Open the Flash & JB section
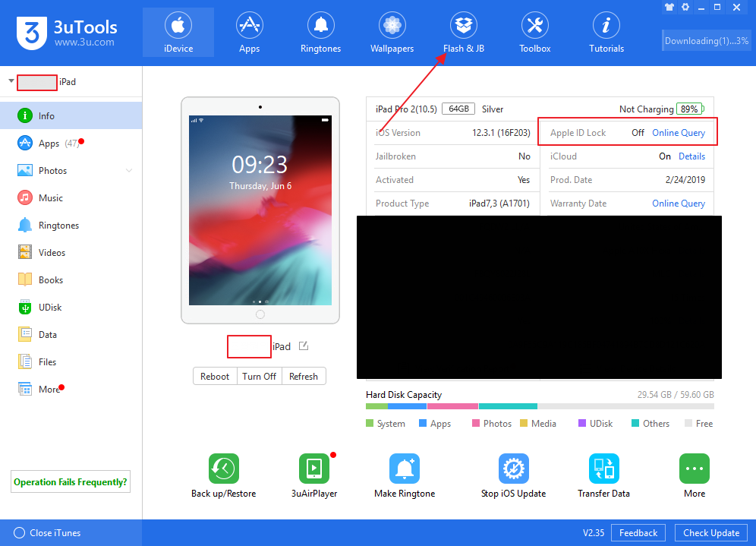This screenshot has height=546, width=756. pos(463,33)
